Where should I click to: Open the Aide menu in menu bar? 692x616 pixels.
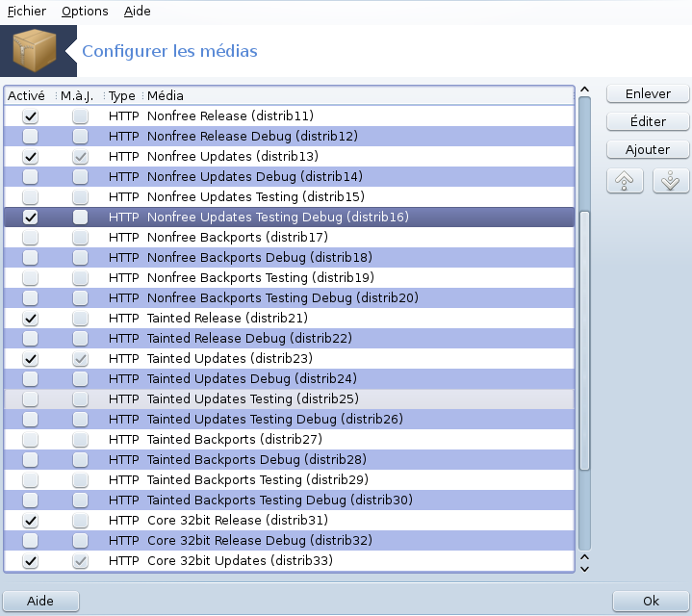tap(138, 12)
